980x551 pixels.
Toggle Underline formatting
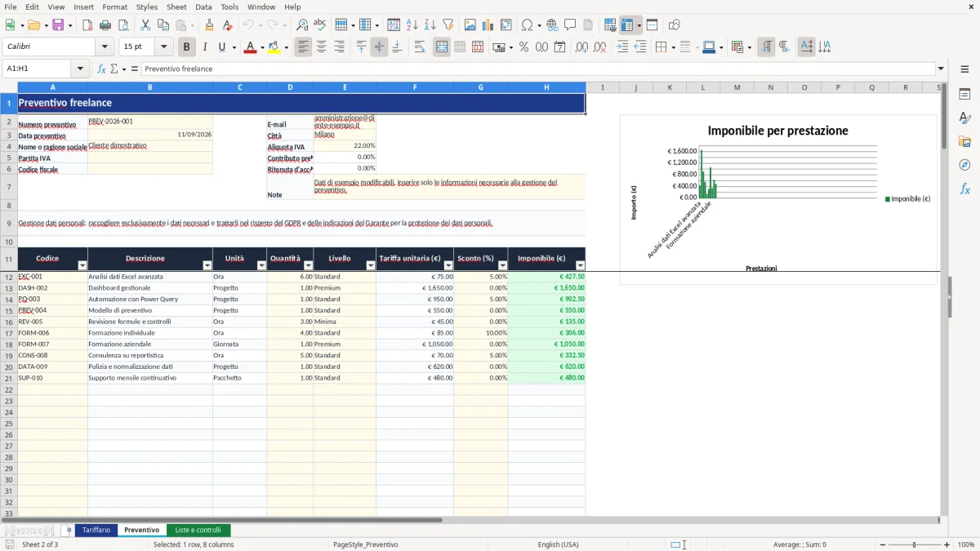[x=222, y=47]
